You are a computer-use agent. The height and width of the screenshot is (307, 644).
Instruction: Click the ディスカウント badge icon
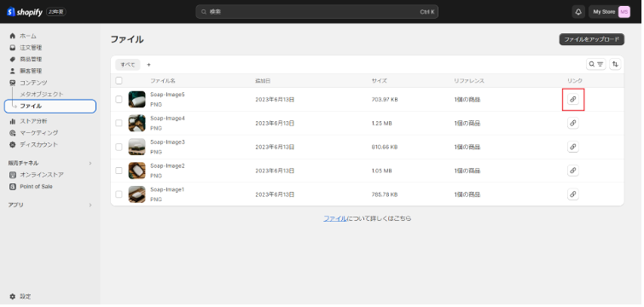(12, 144)
